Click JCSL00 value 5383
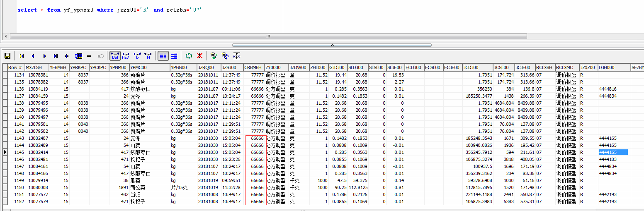Screen dimensions: 644x211 point(508,201)
